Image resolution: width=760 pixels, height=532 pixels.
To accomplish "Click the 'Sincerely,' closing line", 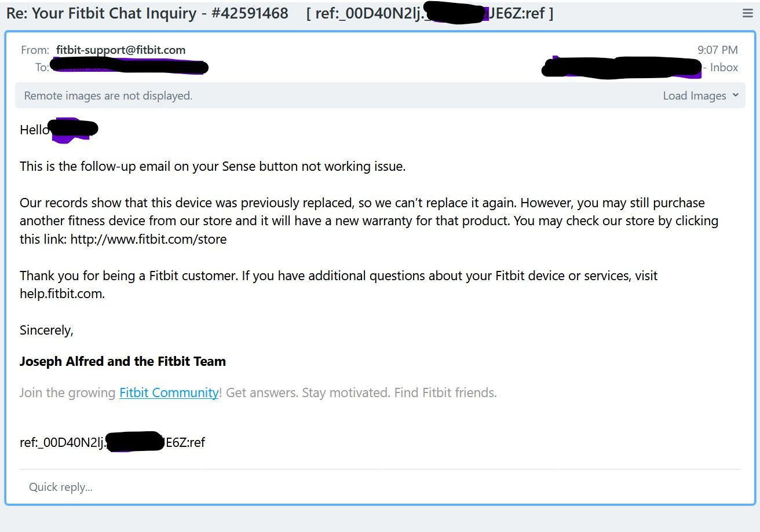I will coord(46,330).
